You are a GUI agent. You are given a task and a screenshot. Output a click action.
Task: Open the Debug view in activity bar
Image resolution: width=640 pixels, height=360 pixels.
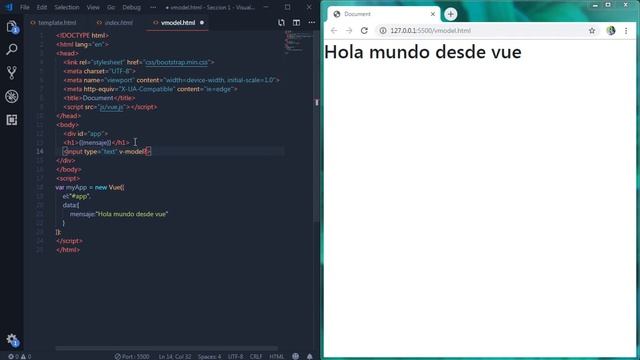11,96
